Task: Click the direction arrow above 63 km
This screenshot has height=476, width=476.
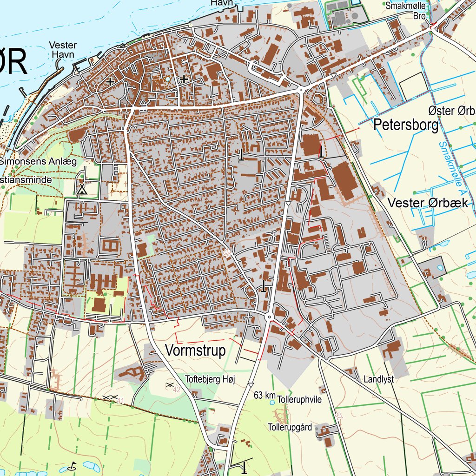Action: [251, 385]
